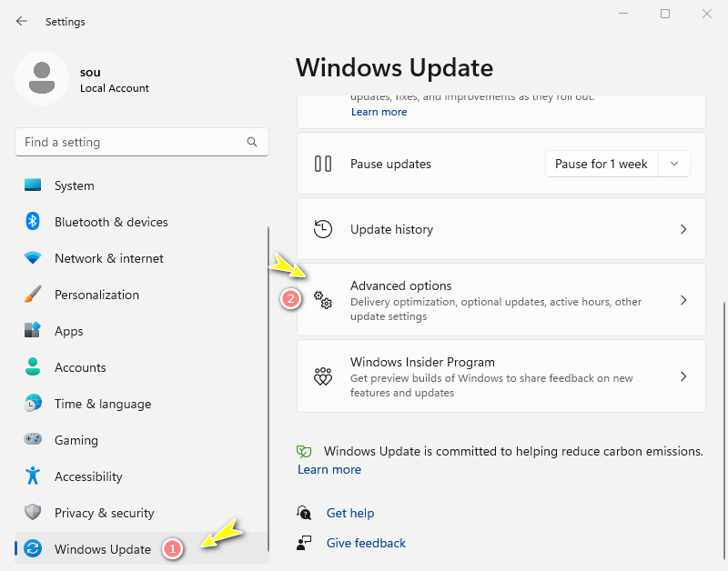Viewport: 728px width, 571px height.
Task: Open the Advanced options title text
Action: click(400, 285)
